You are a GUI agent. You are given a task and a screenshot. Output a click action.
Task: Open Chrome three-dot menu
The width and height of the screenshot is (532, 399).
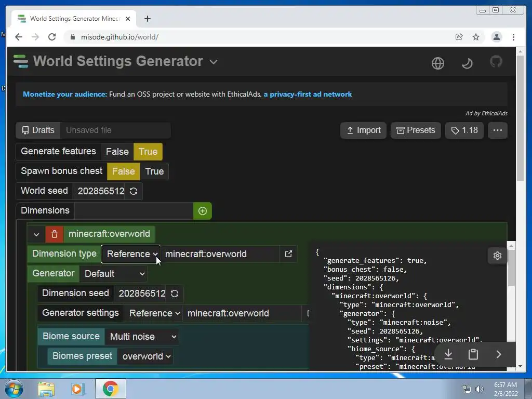513,37
